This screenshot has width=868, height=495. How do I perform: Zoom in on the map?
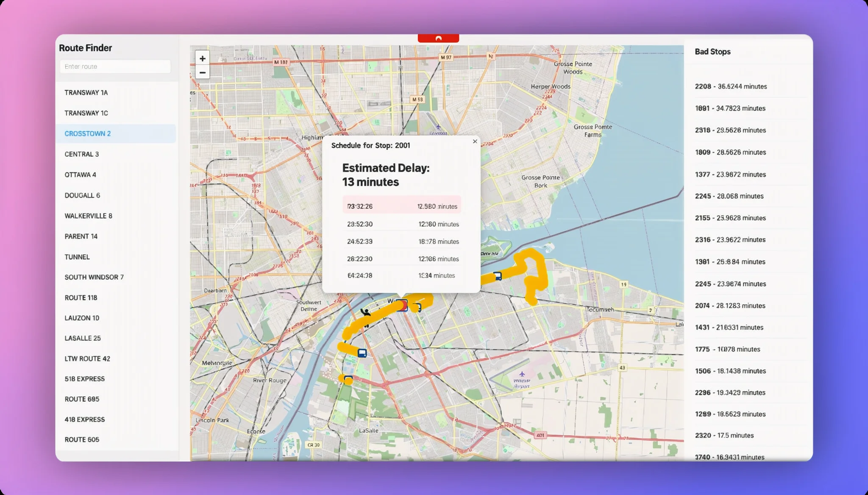(x=203, y=58)
